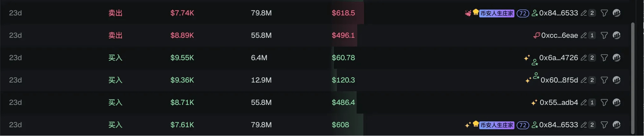Viewport: 644px width, 136px height.
Task: Click the $496.1 value in the sell row
Action: [x=343, y=35]
